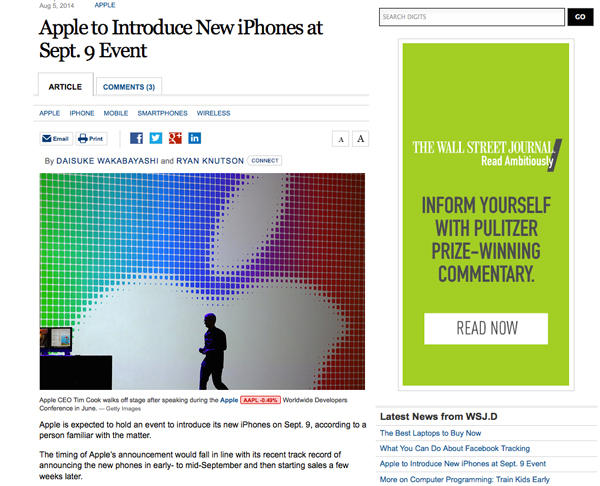Share article via Twitter icon

click(x=156, y=138)
